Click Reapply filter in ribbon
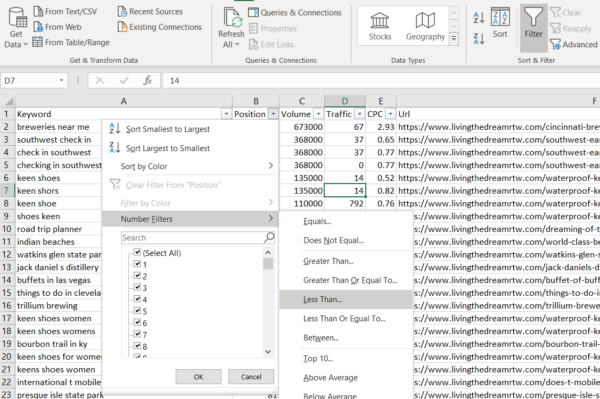Viewport: 600px width, 399px height. [x=571, y=29]
